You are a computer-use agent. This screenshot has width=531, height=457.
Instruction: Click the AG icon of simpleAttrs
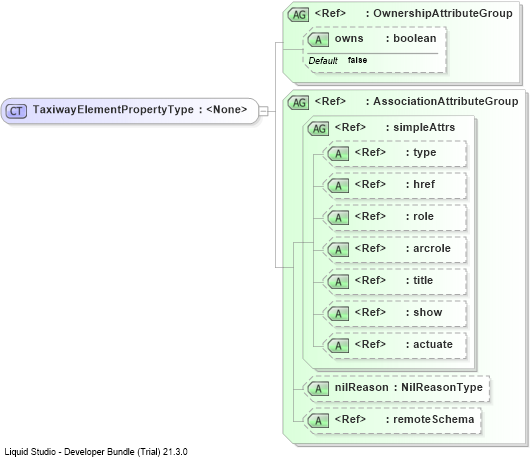[318, 128]
